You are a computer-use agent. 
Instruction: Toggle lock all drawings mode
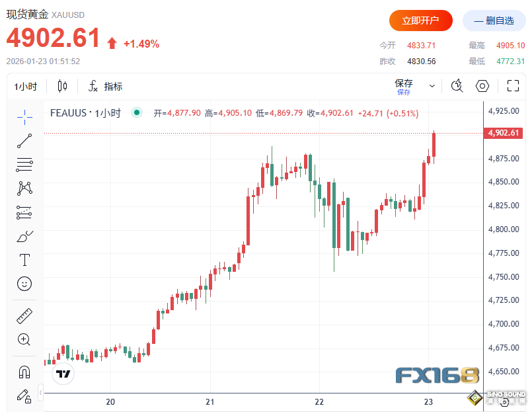point(24,395)
